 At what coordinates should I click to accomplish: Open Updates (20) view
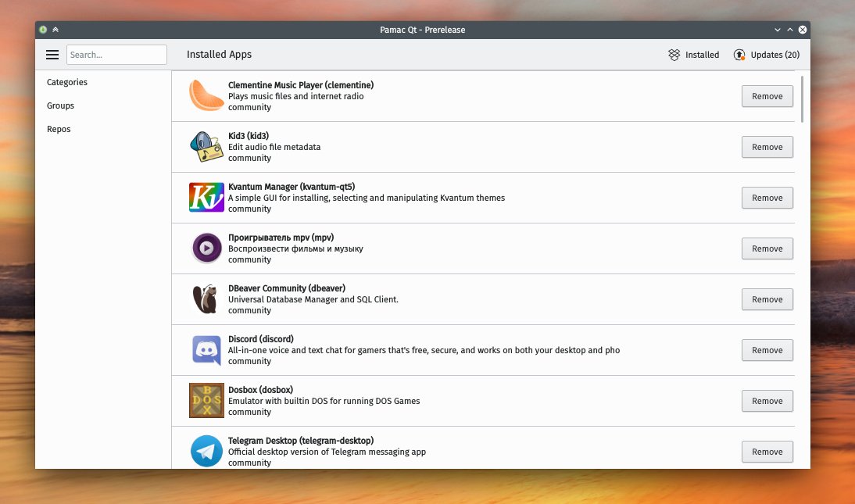[x=766, y=55]
